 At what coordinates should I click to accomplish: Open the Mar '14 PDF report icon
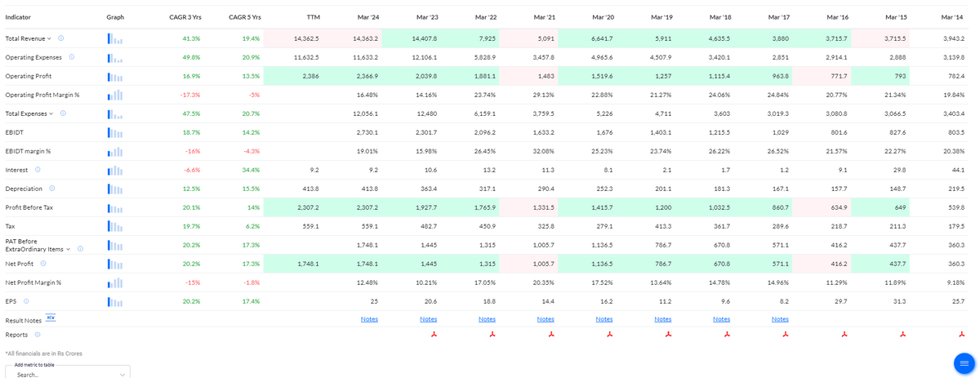pos(961,334)
